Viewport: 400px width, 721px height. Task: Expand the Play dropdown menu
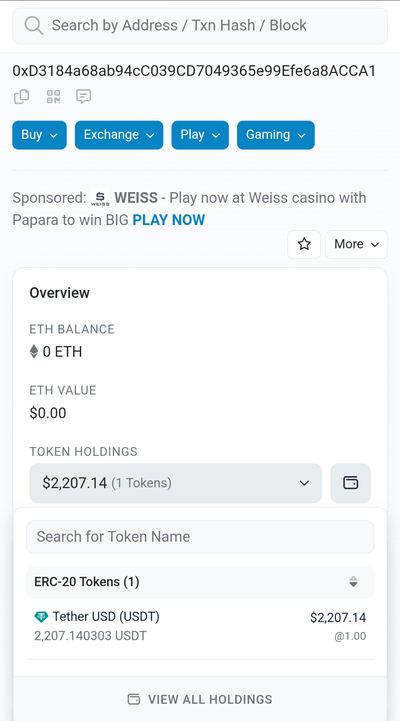click(x=200, y=135)
